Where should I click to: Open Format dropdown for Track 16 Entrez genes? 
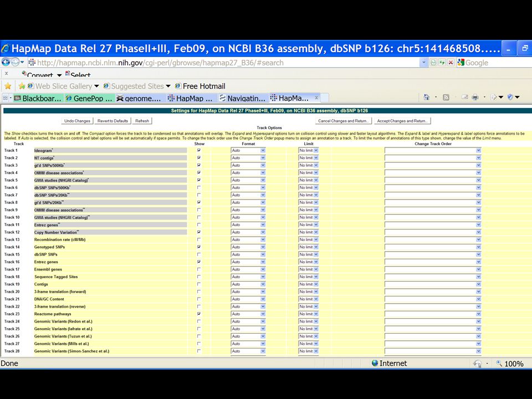tap(248, 262)
